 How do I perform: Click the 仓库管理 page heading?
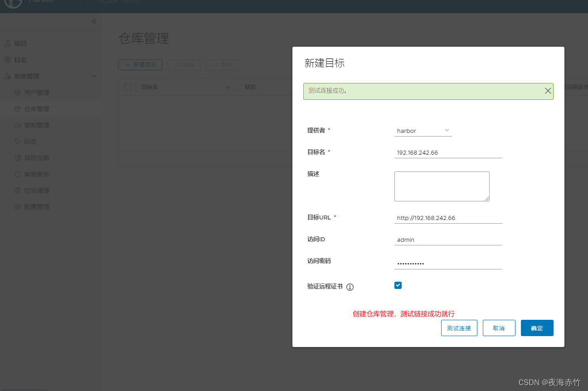[144, 39]
